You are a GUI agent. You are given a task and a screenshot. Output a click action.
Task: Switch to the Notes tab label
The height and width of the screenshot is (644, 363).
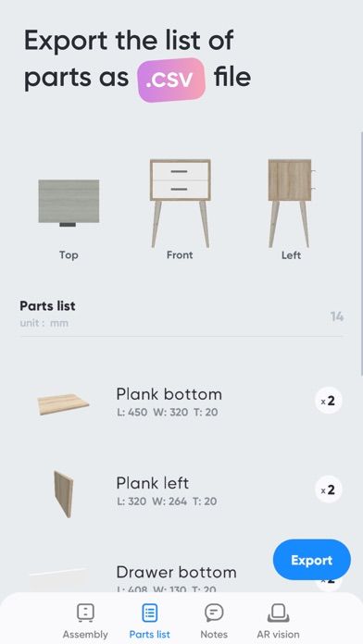click(x=214, y=634)
